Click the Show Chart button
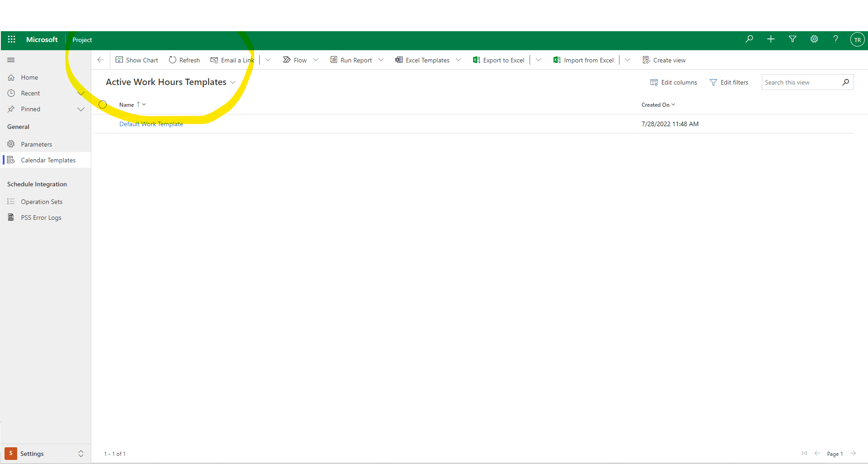This screenshot has width=868, height=464. pyautogui.click(x=137, y=60)
